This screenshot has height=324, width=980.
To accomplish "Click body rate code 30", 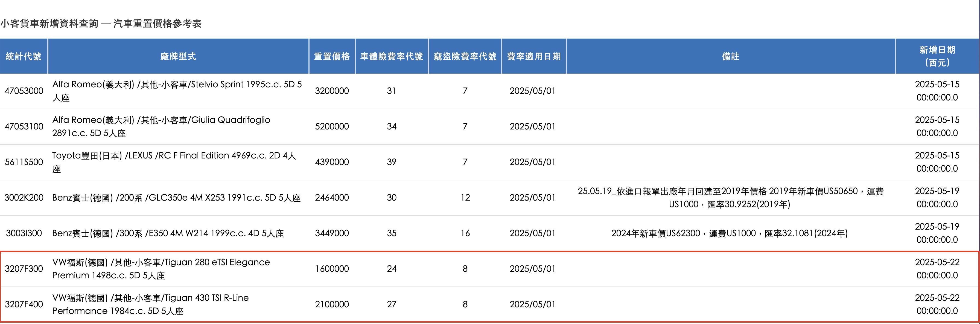I will [392, 198].
